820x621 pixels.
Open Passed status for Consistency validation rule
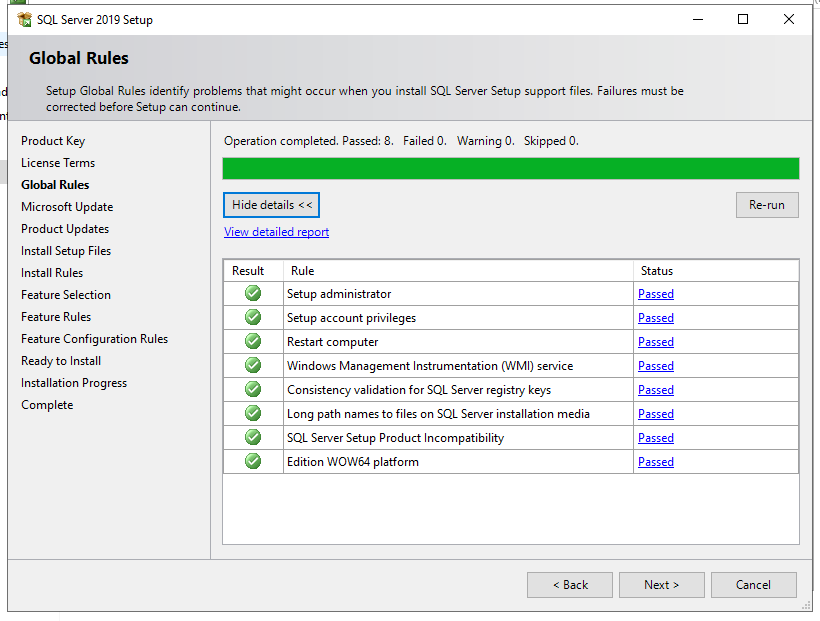tap(656, 390)
